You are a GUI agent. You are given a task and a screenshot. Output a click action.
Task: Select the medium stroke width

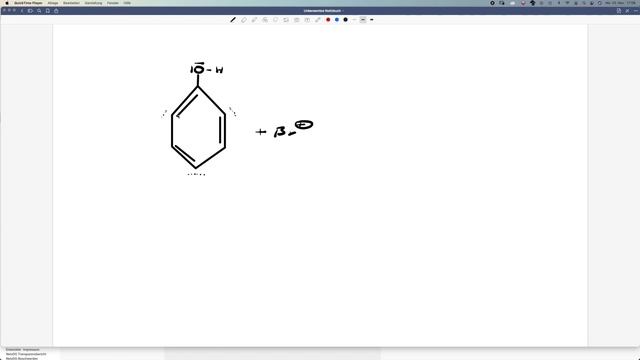(363, 20)
